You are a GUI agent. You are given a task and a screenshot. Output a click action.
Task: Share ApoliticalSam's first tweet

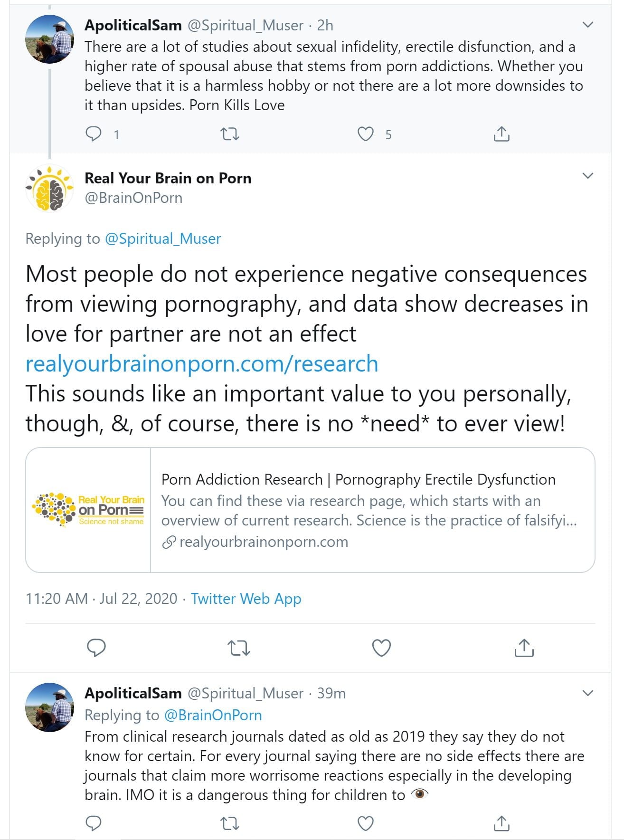pyautogui.click(x=501, y=134)
